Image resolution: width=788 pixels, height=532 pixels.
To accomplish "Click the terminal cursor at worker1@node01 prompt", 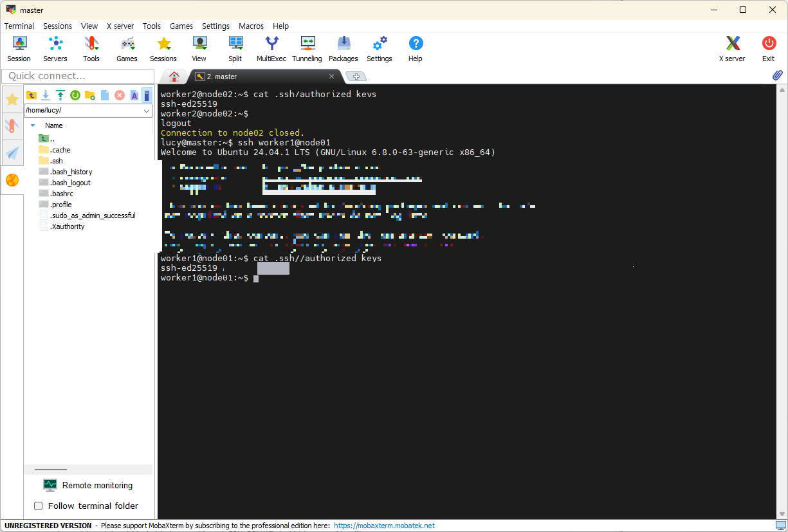I will point(255,279).
